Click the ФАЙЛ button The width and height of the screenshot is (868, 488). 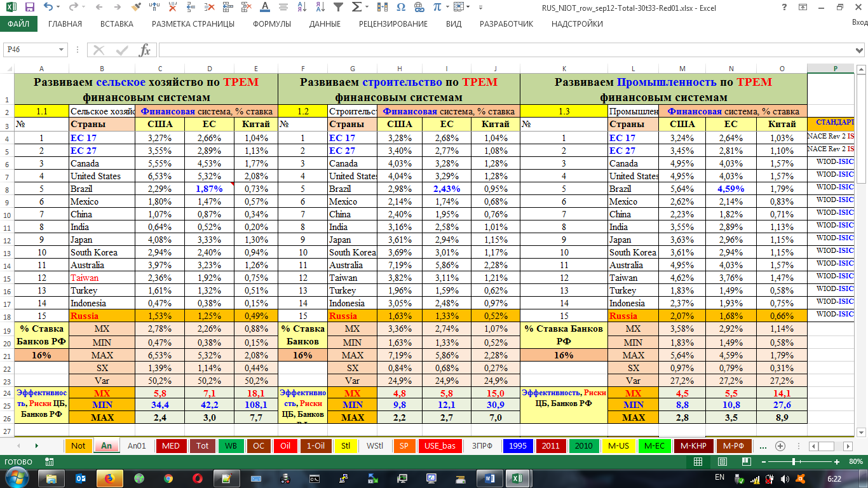18,24
